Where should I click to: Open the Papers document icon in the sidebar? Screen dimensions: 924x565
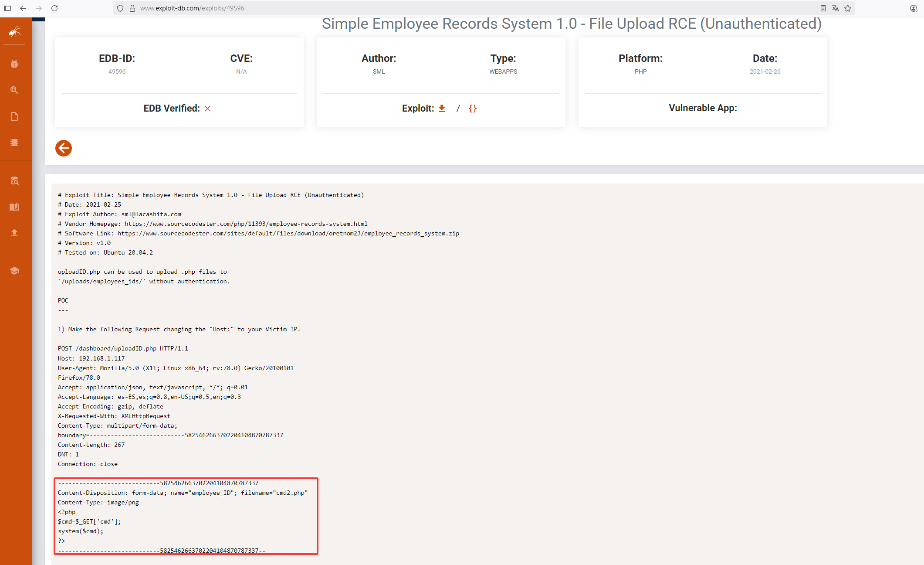(14, 116)
